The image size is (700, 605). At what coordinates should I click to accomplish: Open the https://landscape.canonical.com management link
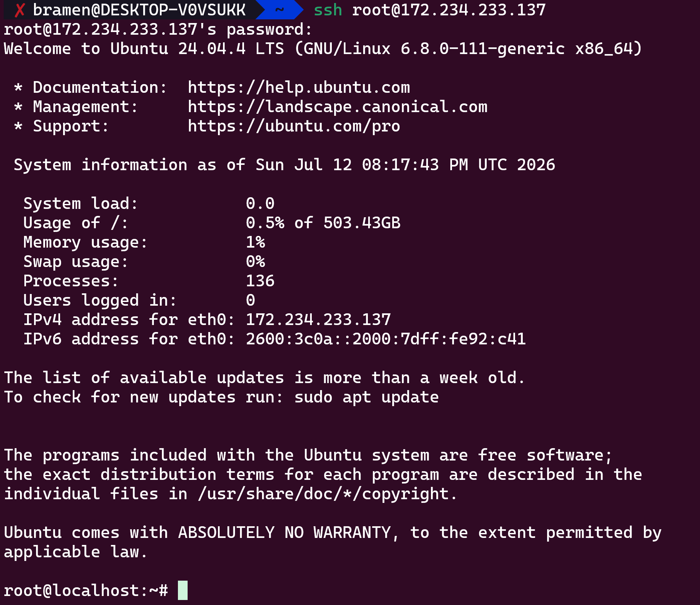(x=337, y=107)
